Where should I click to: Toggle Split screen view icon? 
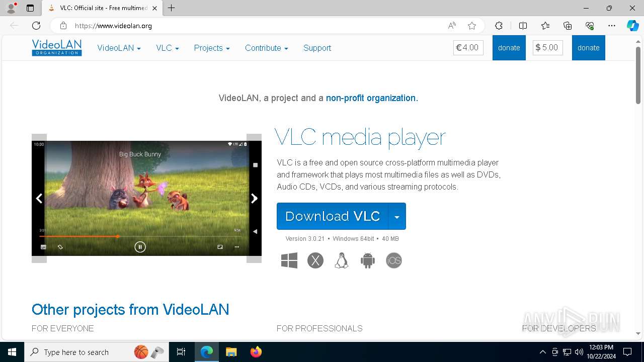point(523,26)
